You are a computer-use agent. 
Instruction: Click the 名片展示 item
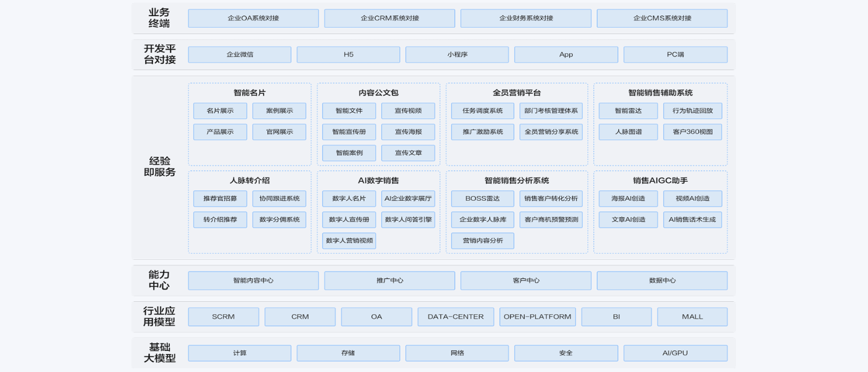220,111
